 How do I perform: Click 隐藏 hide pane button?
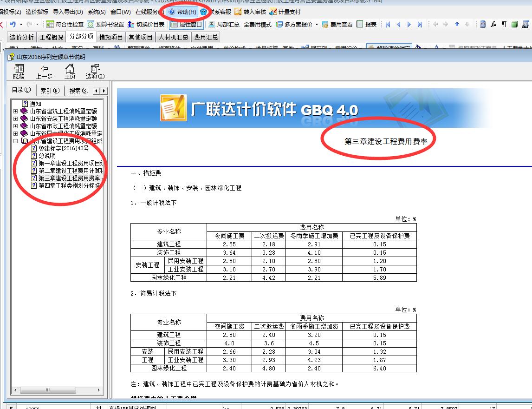(x=19, y=72)
